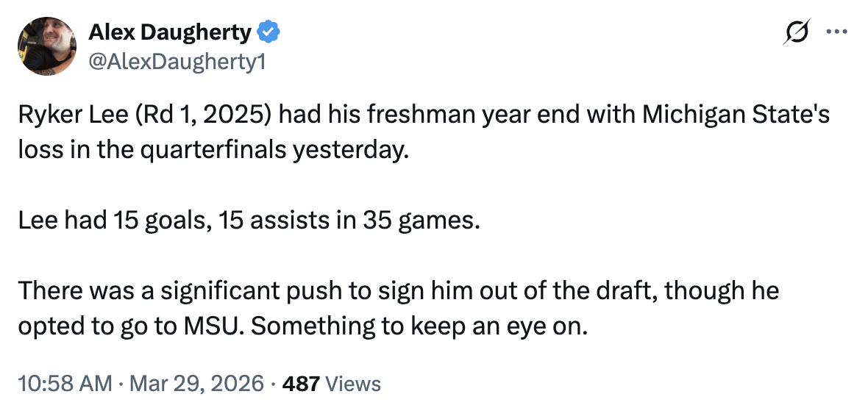
Task: Open the Grok explain post icon
Action: [796, 32]
